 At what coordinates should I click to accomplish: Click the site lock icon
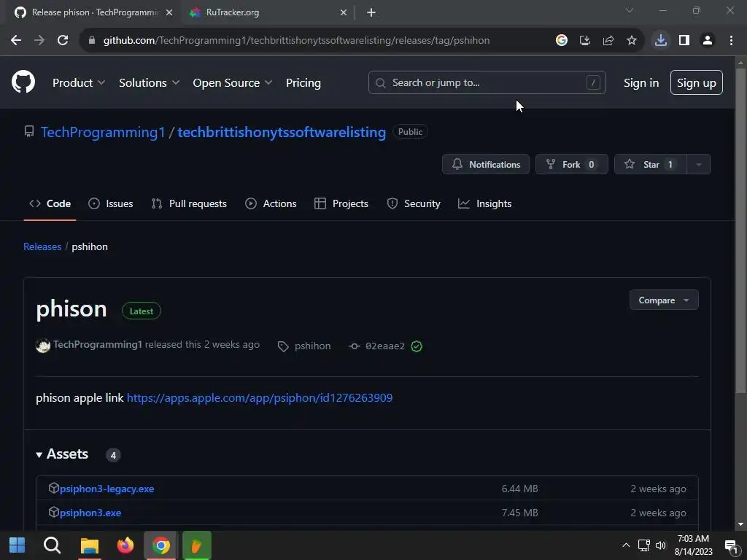tap(92, 41)
